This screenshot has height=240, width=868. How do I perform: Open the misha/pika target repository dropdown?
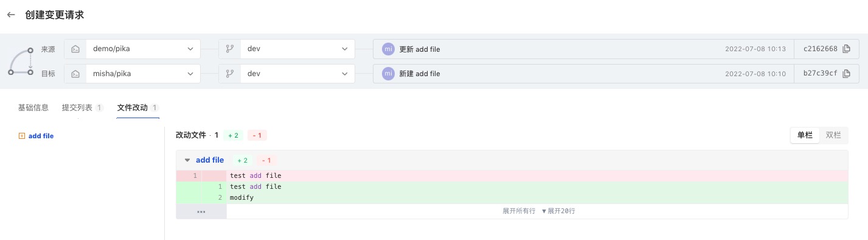click(144, 74)
